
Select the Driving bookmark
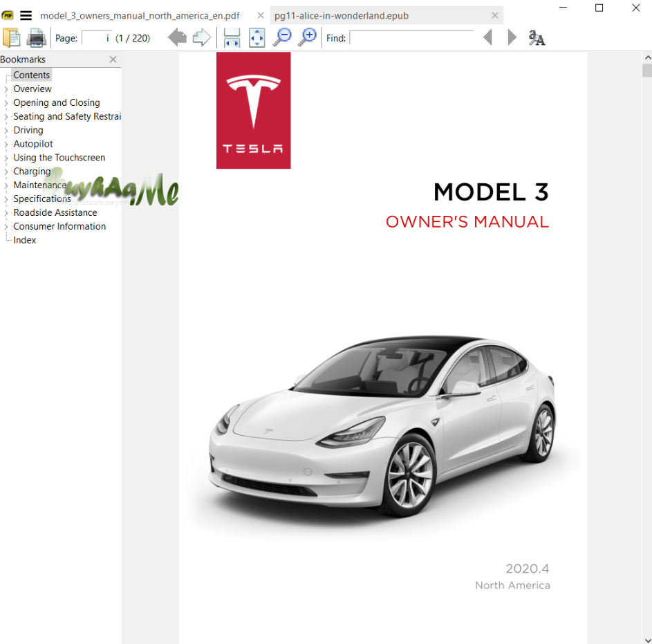(x=28, y=130)
